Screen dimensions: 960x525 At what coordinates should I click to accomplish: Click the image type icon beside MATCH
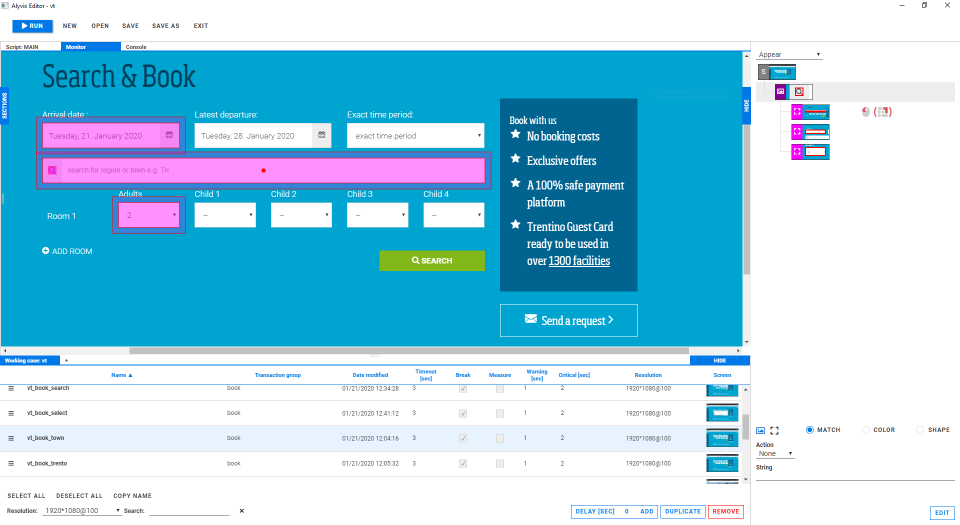pyautogui.click(x=760, y=430)
